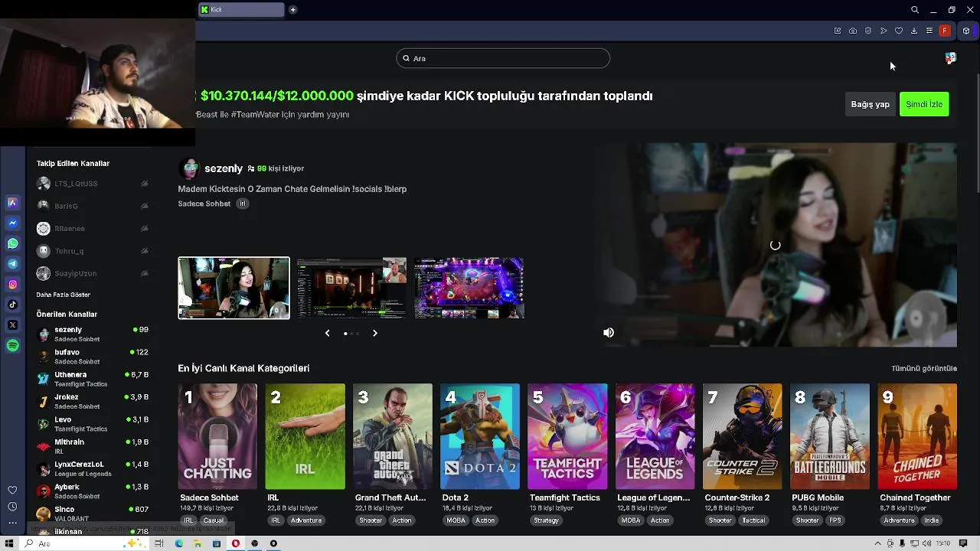Open Just Chatting category card
980x551 pixels.
[x=217, y=436]
